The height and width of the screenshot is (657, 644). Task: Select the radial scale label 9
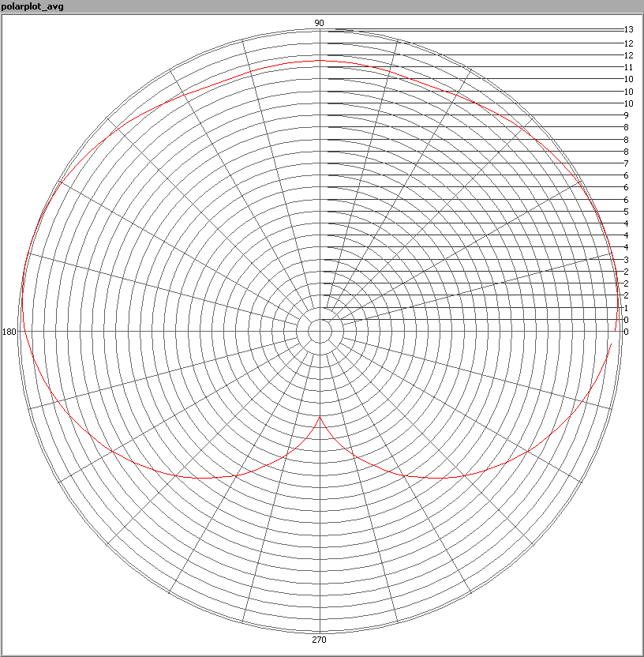pos(626,115)
